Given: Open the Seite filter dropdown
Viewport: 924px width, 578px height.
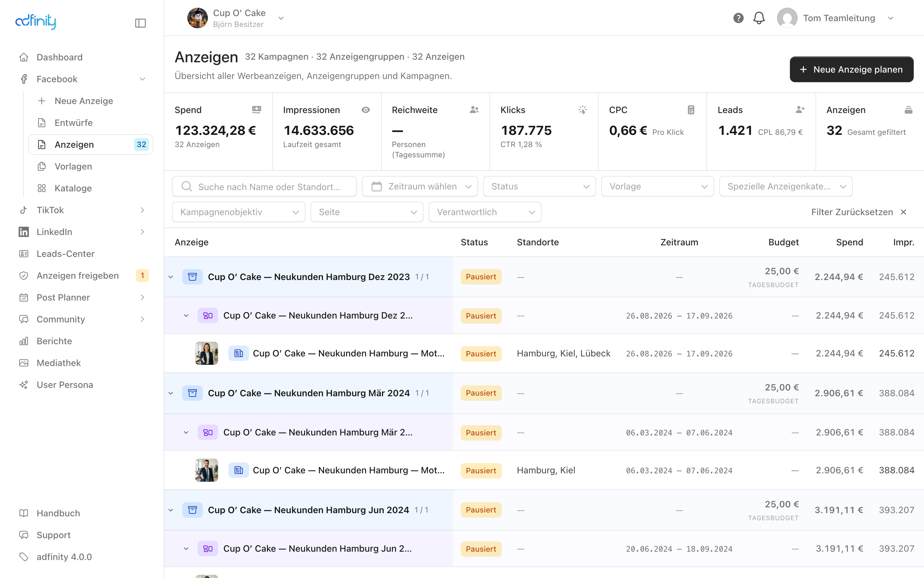Looking at the screenshot, I should (367, 212).
